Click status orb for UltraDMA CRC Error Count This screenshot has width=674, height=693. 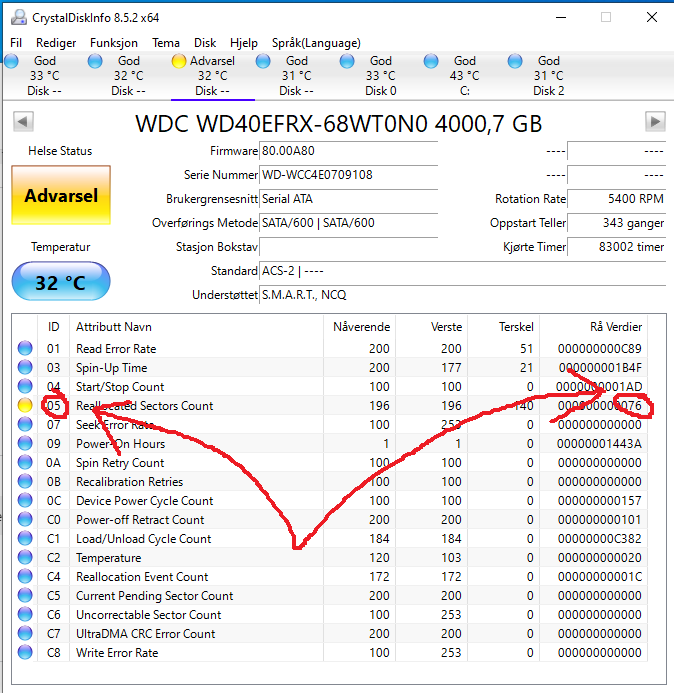click(25, 633)
